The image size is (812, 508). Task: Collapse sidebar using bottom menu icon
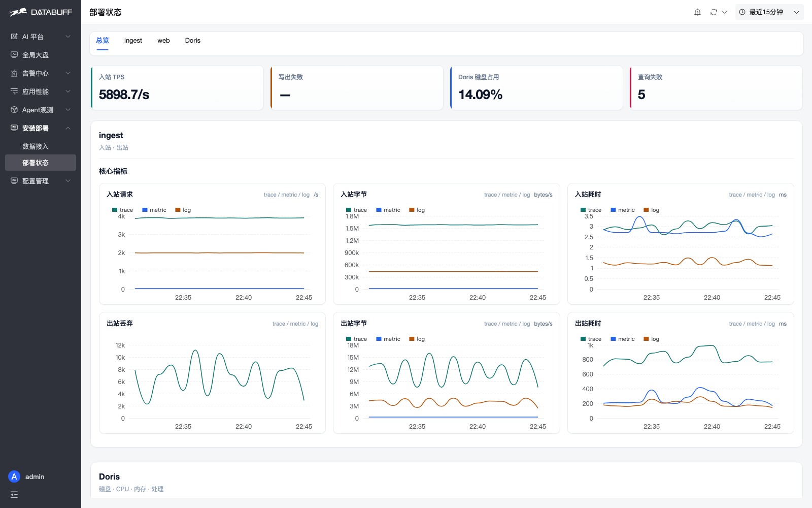[14, 494]
